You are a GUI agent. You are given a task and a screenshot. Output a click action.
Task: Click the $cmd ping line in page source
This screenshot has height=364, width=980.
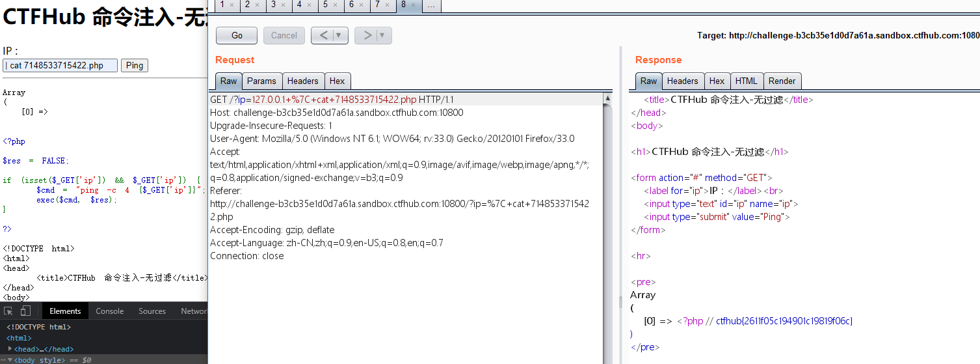coord(121,190)
